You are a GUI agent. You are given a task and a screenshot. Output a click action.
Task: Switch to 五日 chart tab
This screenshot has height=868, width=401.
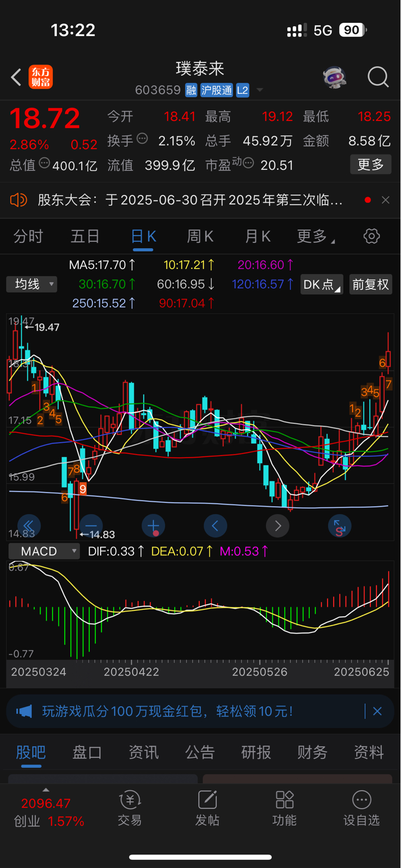pyautogui.click(x=85, y=236)
